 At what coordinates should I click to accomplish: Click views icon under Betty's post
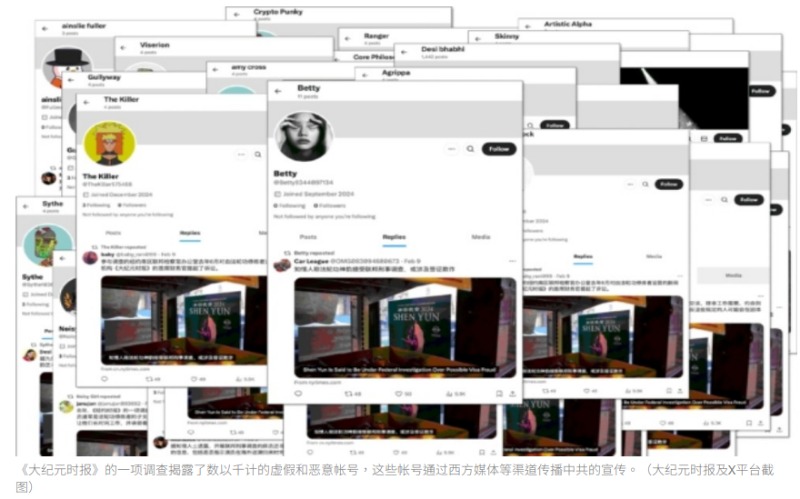pos(450,394)
